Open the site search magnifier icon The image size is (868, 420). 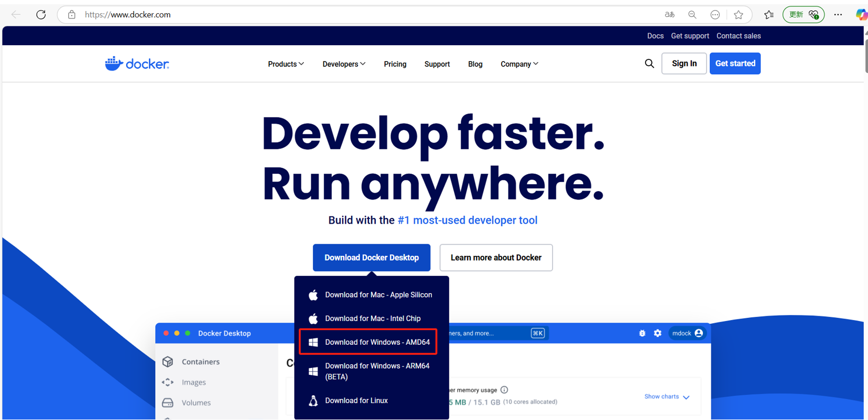click(x=649, y=64)
